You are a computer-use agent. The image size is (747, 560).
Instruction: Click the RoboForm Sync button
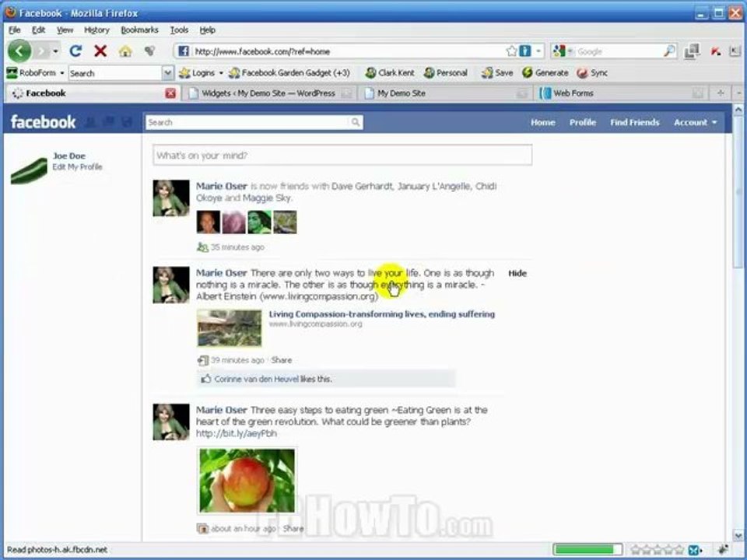592,73
